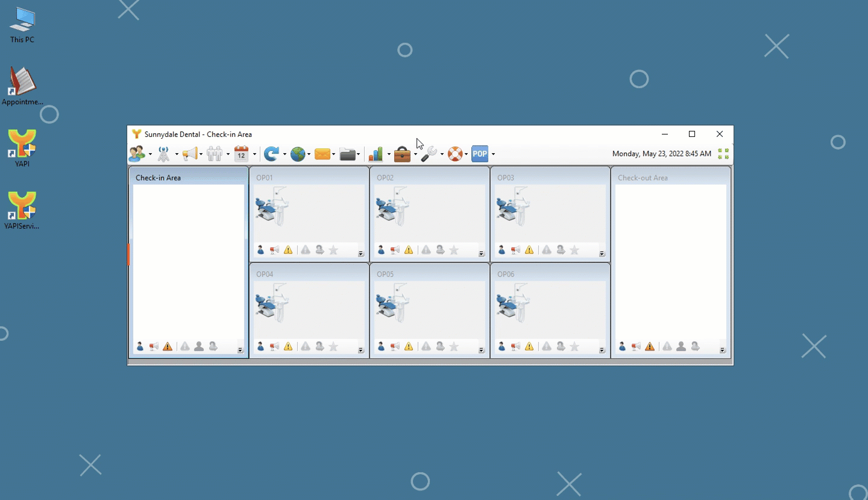Screen dimensions: 868x500
Task: Select the Check-in Area panel header
Action: (x=189, y=177)
